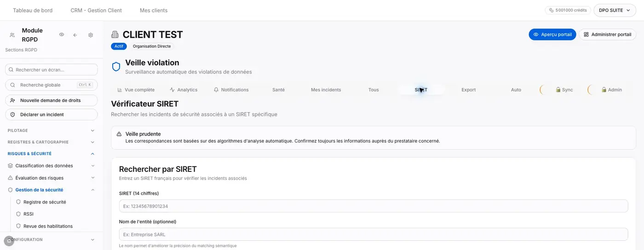
Task: Open Revue des habilitations in sidebar
Action: 48,226
